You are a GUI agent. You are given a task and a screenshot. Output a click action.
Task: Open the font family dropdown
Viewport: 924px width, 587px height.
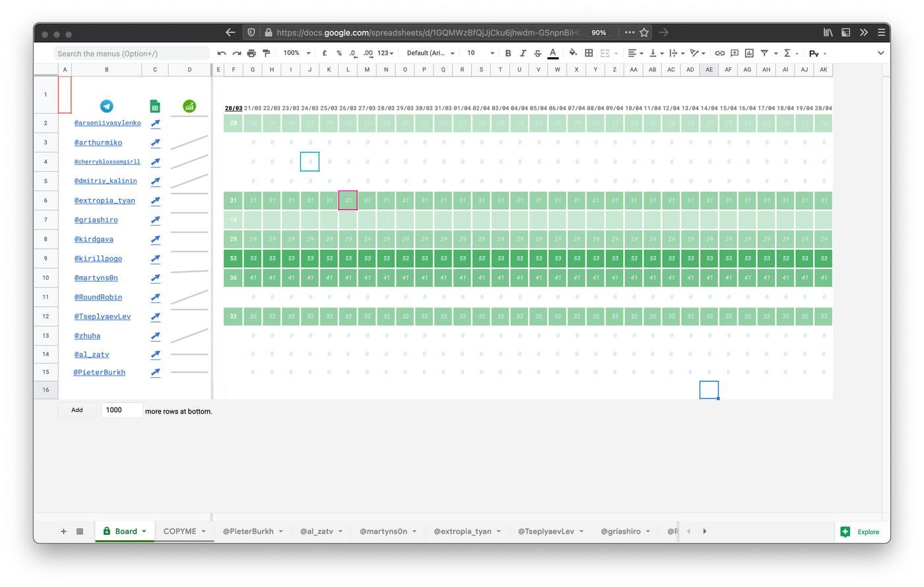pyautogui.click(x=430, y=53)
